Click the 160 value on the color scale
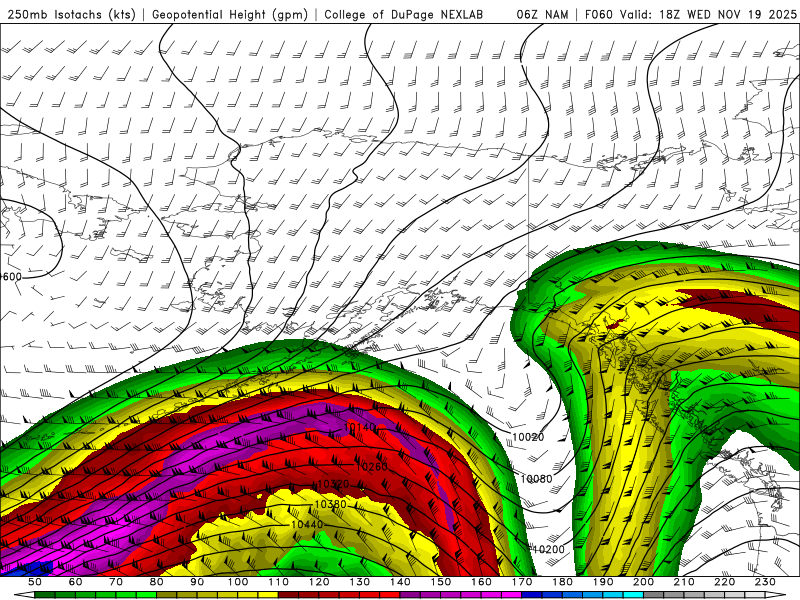 click(x=481, y=582)
